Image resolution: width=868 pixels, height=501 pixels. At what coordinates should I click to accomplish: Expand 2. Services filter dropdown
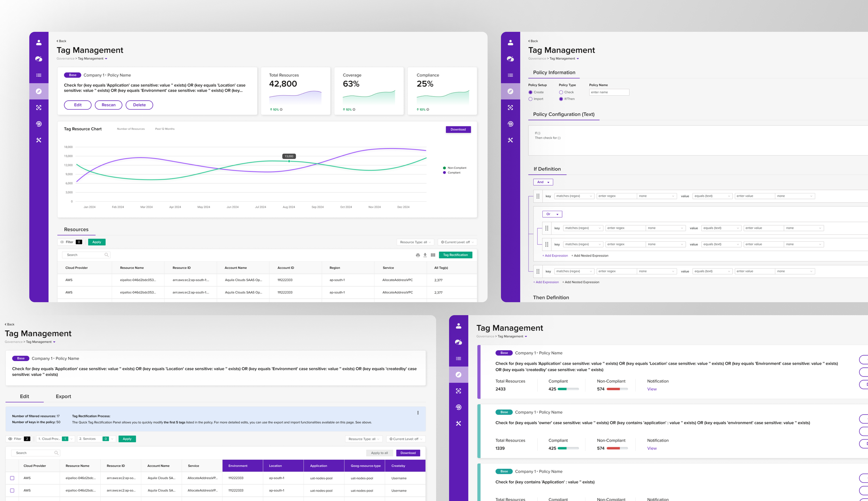pos(96,439)
